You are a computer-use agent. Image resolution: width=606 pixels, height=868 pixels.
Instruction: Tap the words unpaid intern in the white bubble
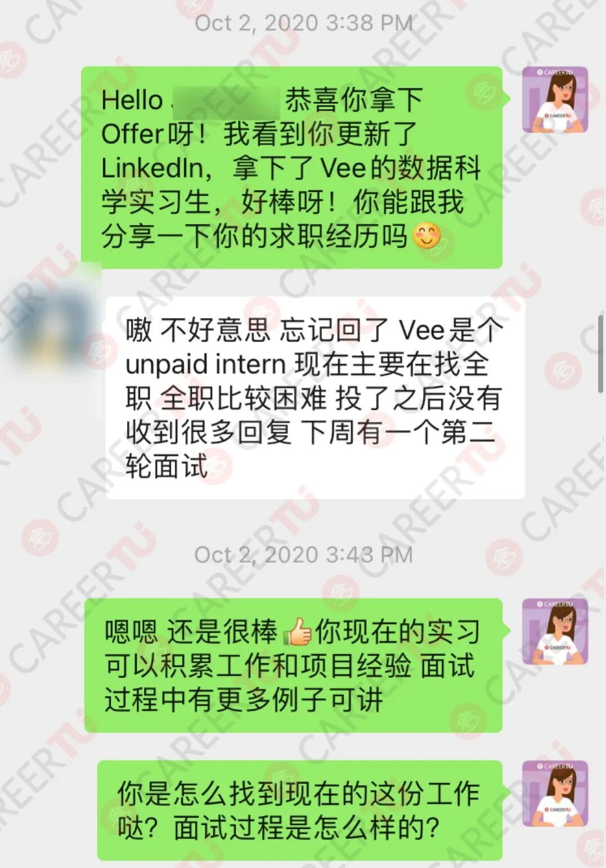point(206,364)
